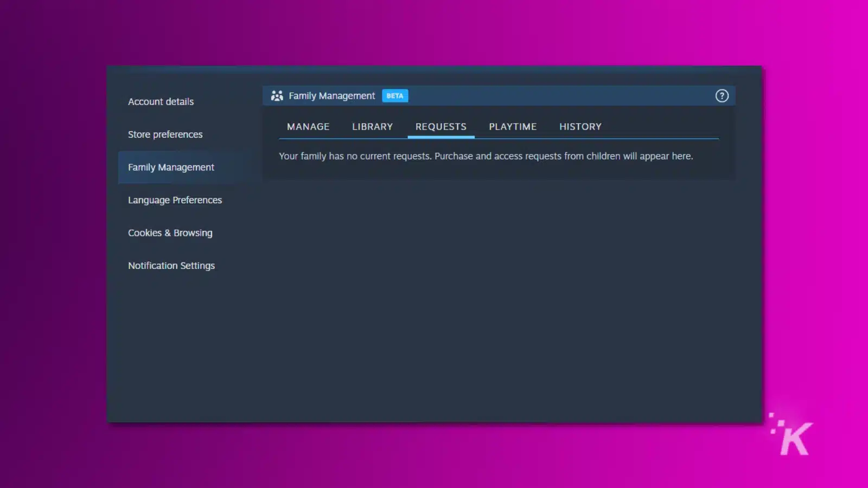Open Notification Settings
This screenshot has width=868, height=488.
click(171, 266)
